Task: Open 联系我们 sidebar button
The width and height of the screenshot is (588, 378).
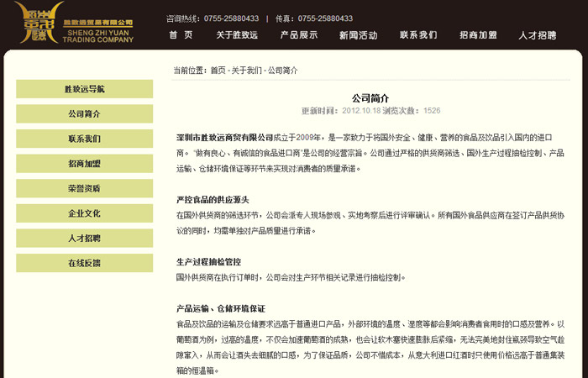Action: coord(84,139)
